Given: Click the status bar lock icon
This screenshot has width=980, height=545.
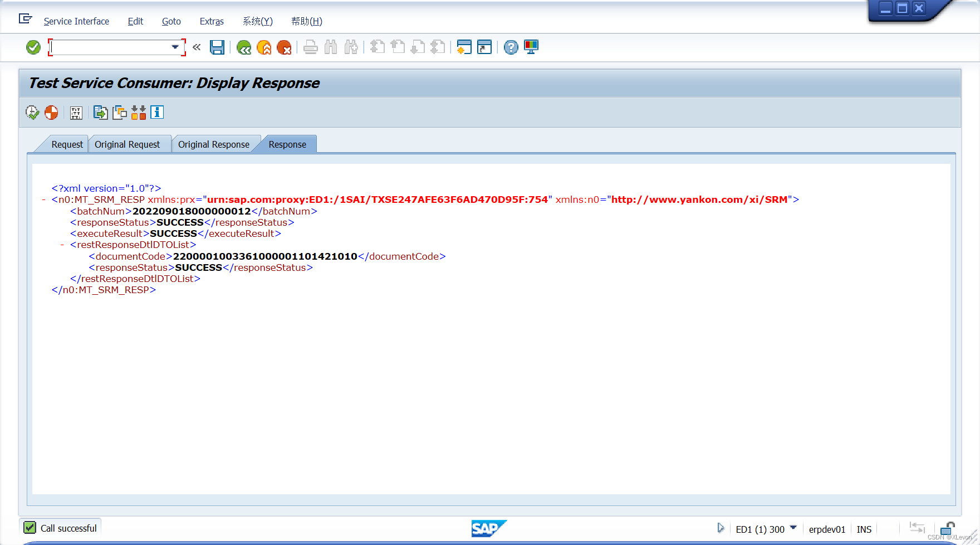Looking at the screenshot, I should (947, 528).
